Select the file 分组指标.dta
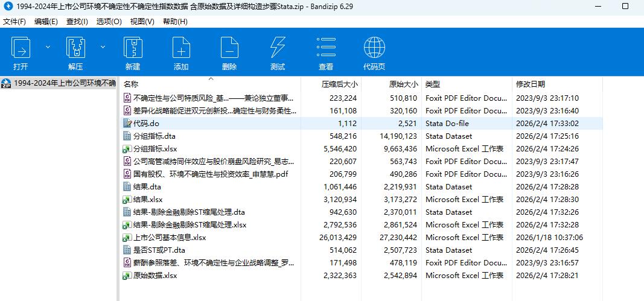The height and width of the screenshot is (301, 644). [x=155, y=136]
